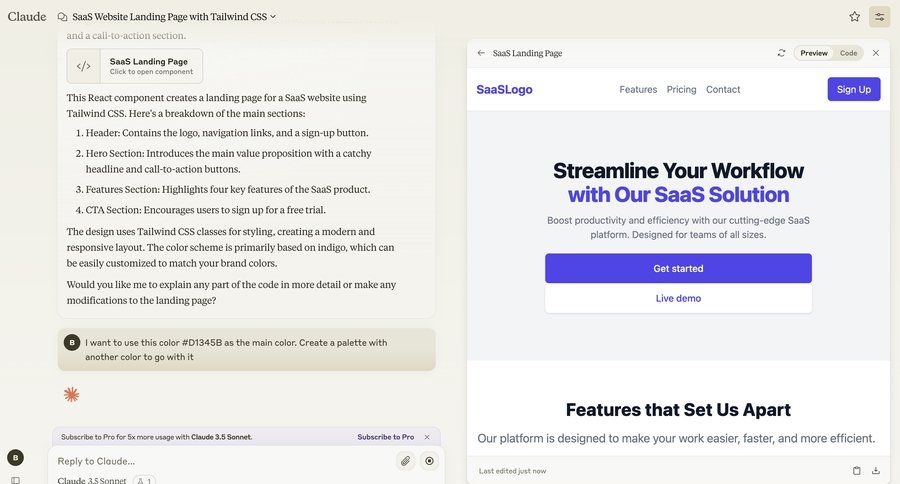
Task: Star this conversation
Action: 855,17
